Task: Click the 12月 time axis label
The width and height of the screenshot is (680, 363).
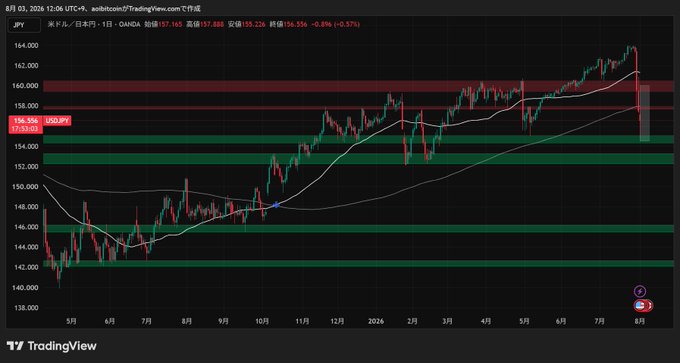Action: click(338, 321)
